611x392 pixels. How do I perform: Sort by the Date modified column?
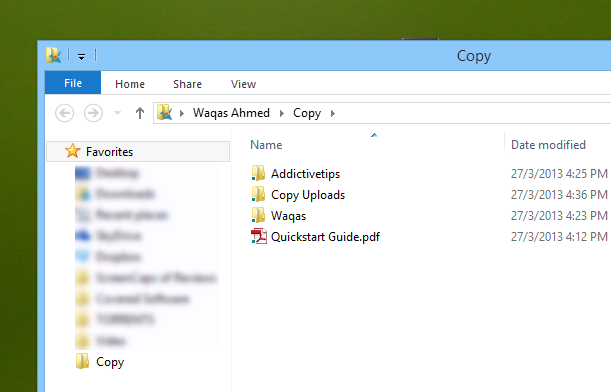(548, 145)
